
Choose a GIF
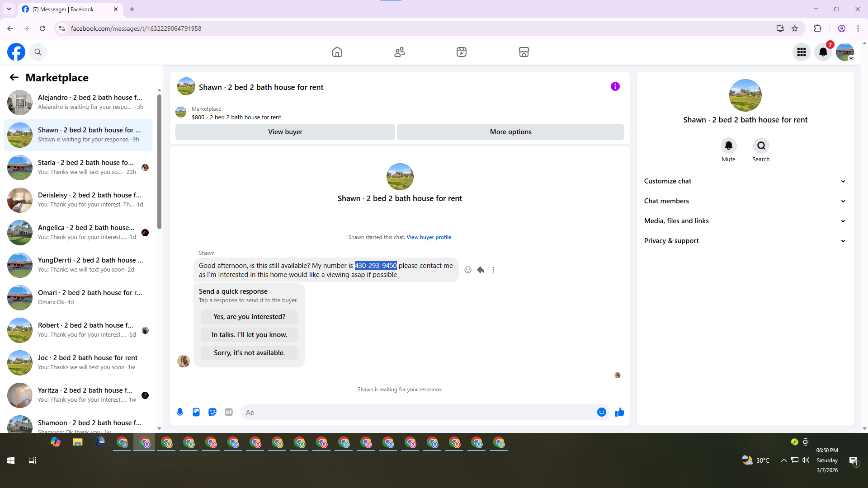point(229,412)
